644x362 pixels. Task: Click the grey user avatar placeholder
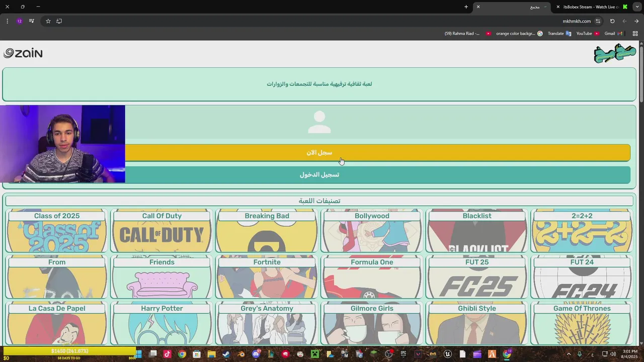click(x=319, y=122)
